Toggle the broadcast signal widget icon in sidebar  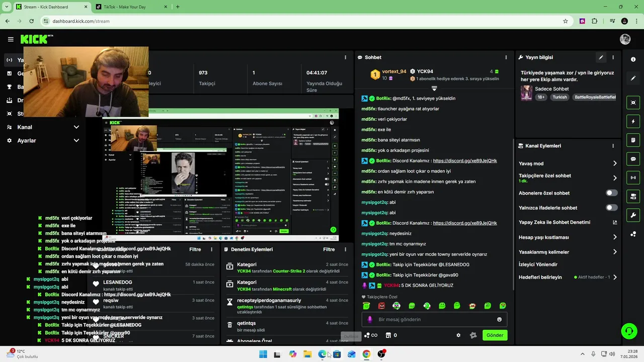(x=633, y=177)
